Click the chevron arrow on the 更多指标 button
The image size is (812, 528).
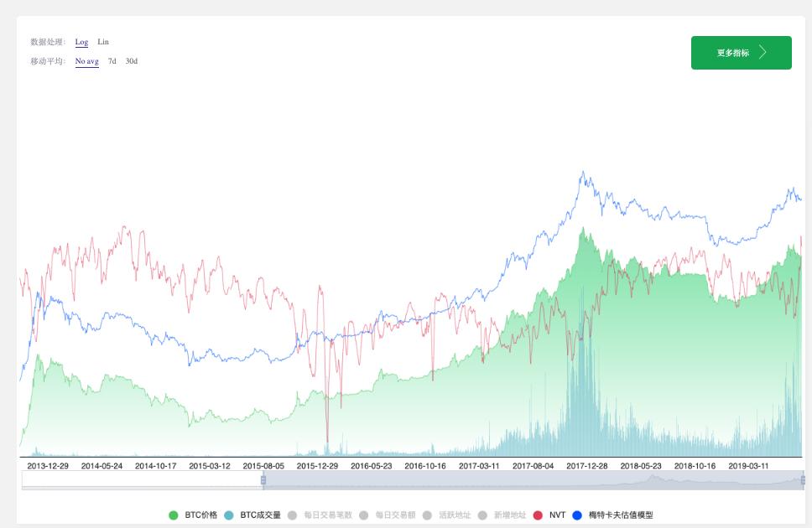pyautogui.click(x=763, y=52)
